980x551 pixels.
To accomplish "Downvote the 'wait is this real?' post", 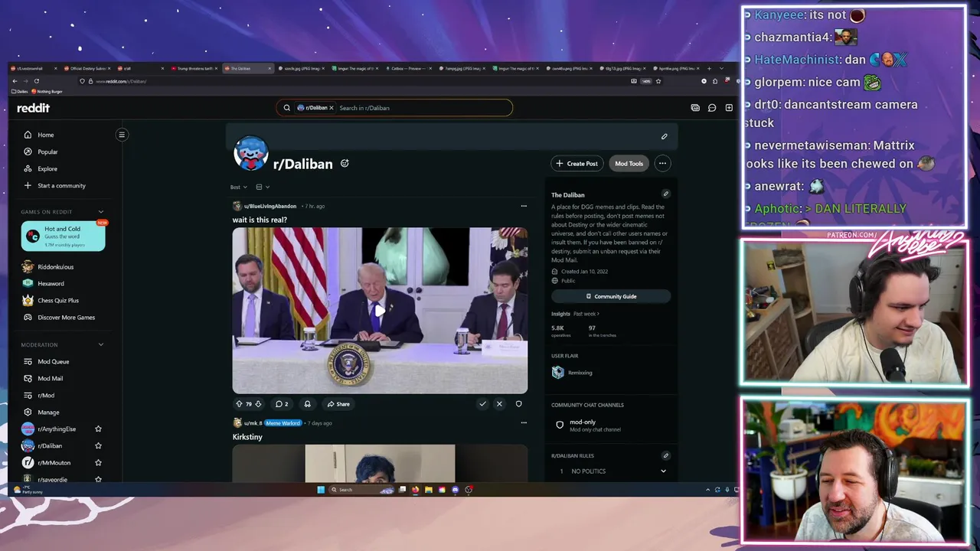I will pos(258,404).
